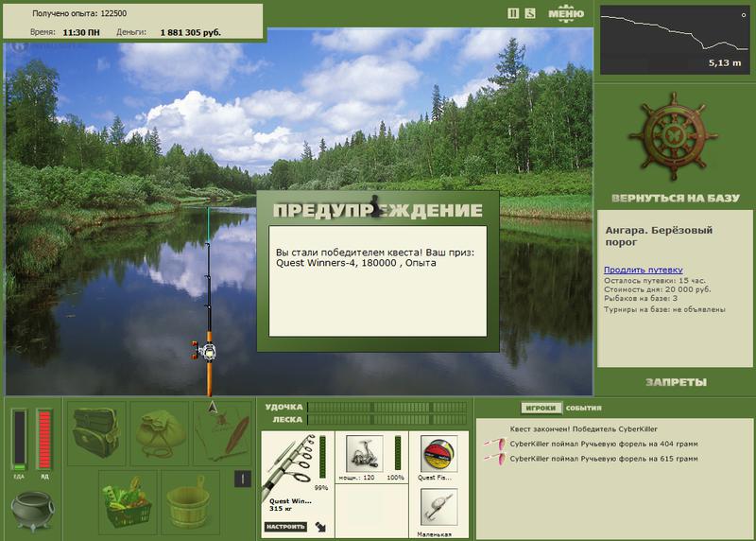Image resolution: width=756 pixels, height=541 pixels.
Task: Click the pink lure icon beside 615 грамм entry
Action: point(495,459)
